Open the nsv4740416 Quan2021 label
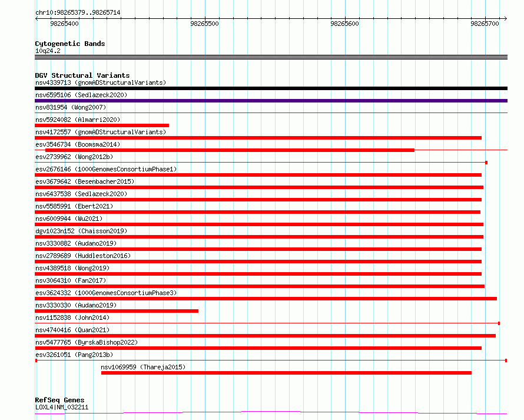Image resolution: width=524 pixels, height=420 pixels. [72, 330]
